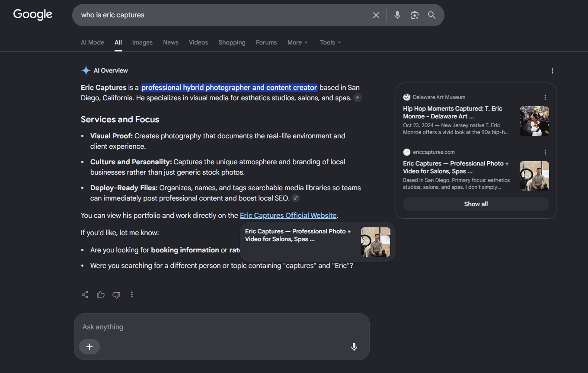Give thumbs up to the AI Overview
Viewport: 588px width, 373px height.
(101, 295)
